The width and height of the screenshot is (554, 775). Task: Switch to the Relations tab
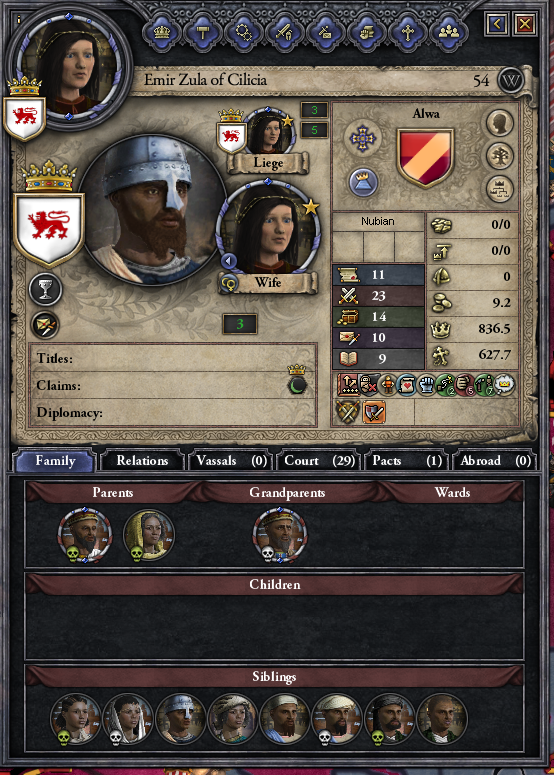point(142,461)
